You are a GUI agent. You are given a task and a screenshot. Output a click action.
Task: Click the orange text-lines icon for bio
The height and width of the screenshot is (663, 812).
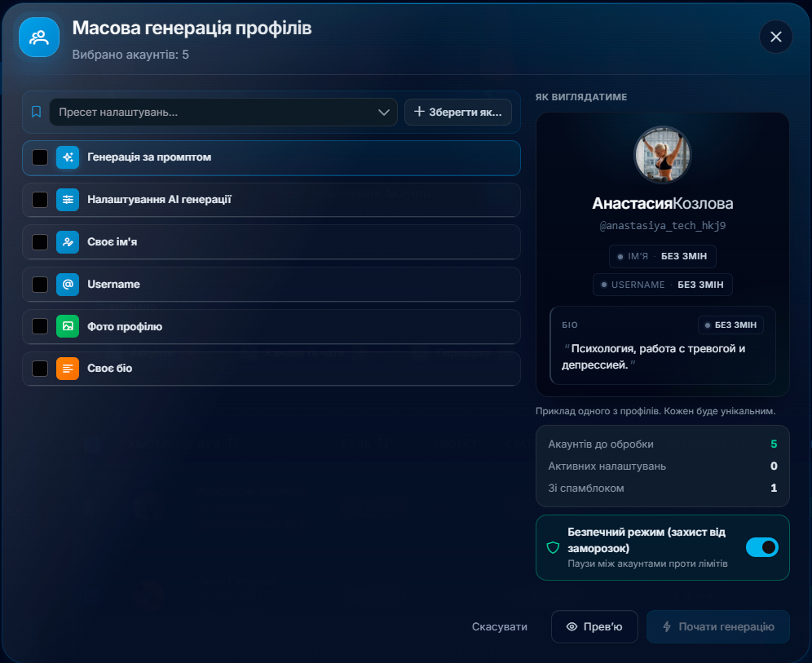[x=68, y=369]
